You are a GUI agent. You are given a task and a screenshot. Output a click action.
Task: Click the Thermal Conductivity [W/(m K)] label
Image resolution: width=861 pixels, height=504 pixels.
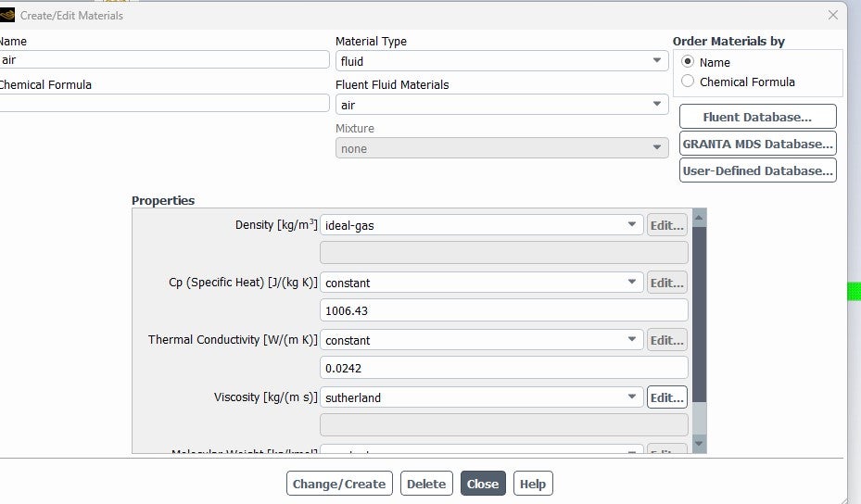233,339
